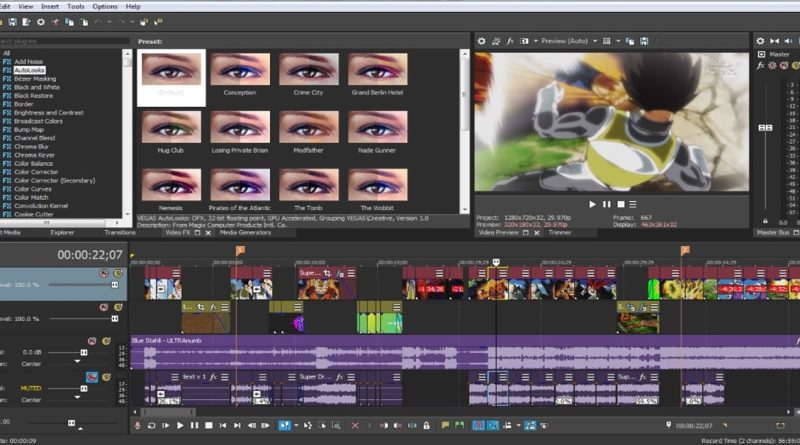This screenshot has width=800, height=445.
Task: Adjust the first video track level slider
Action: pyautogui.click(x=115, y=285)
